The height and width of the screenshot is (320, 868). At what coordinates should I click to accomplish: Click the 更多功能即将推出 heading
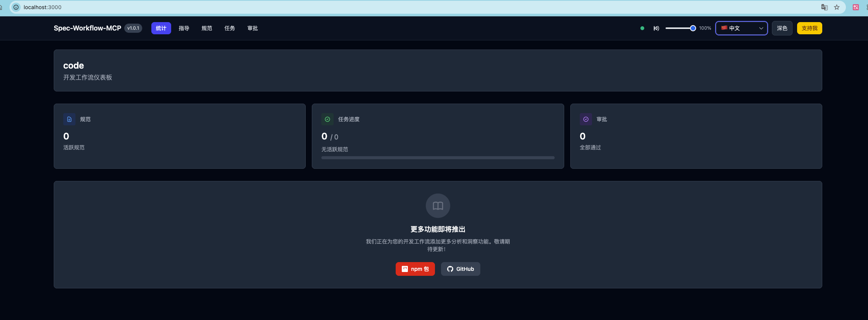pyautogui.click(x=438, y=229)
